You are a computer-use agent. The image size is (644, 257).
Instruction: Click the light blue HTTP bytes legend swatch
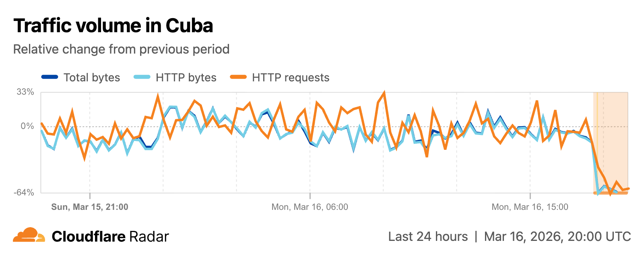click(x=142, y=77)
